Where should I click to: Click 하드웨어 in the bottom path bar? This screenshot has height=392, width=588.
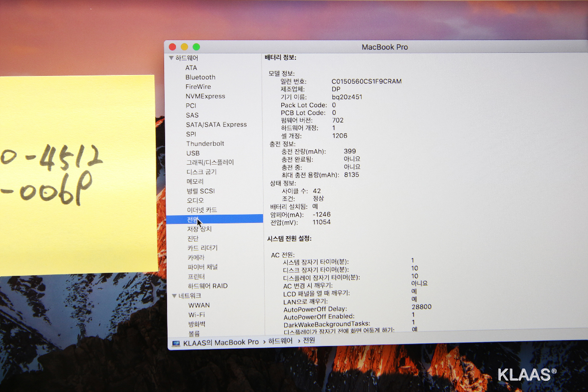(x=280, y=341)
